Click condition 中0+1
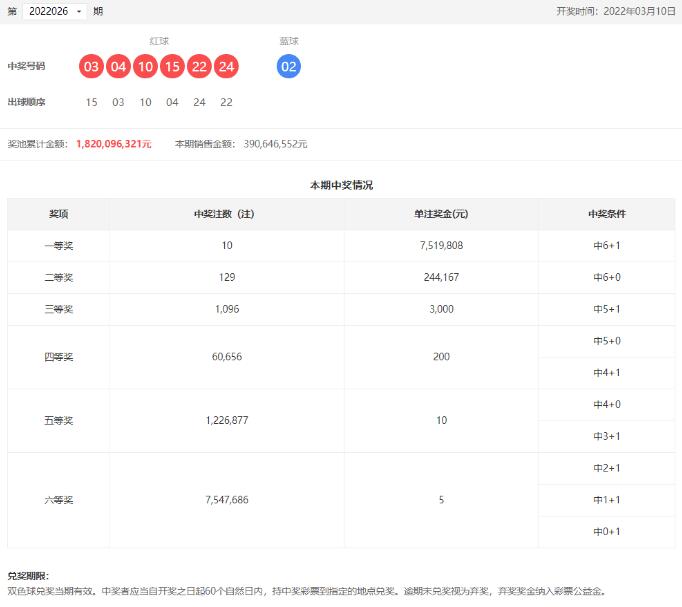 [x=607, y=531]
